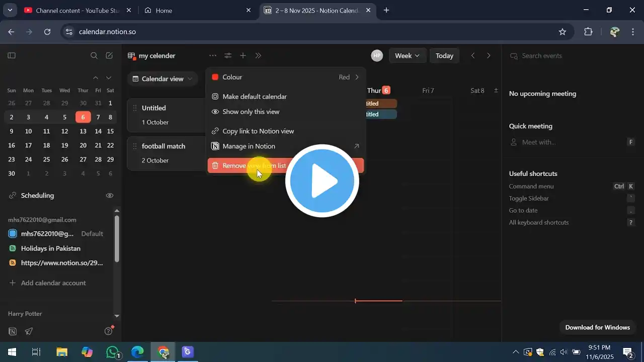Click Download for Windows
The width and height of the screenshot is (644, 362).
598,327
